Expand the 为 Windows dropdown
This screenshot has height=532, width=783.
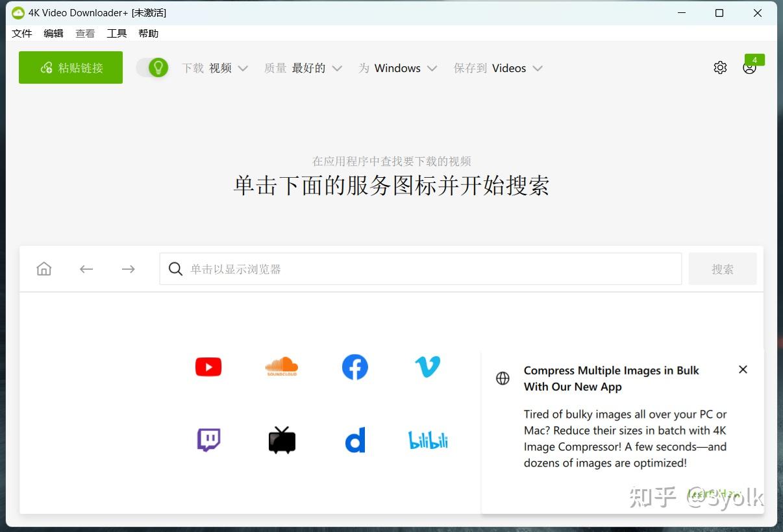pyautogui.click(x=398, y=68)
